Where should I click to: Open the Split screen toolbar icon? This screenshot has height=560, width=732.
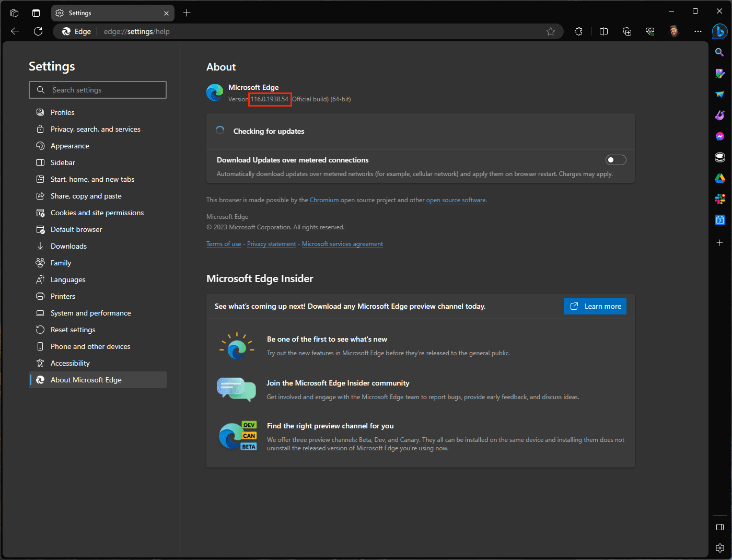603,31
